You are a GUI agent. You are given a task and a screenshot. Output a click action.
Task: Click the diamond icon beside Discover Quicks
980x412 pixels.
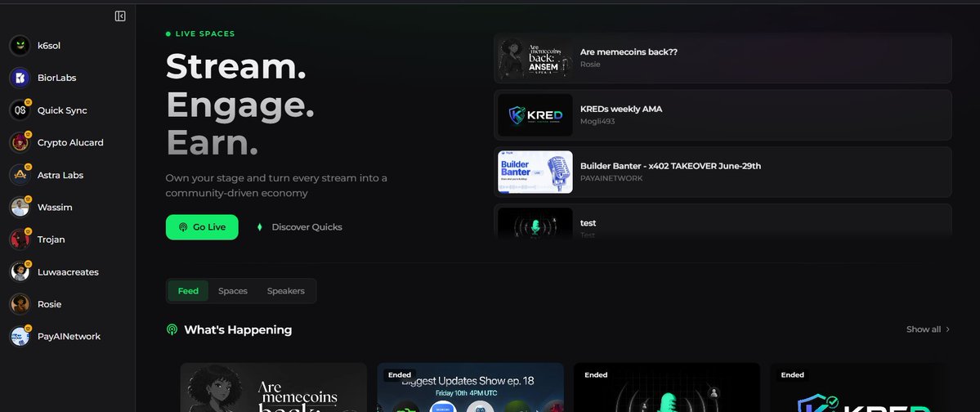tap(259, 227)
